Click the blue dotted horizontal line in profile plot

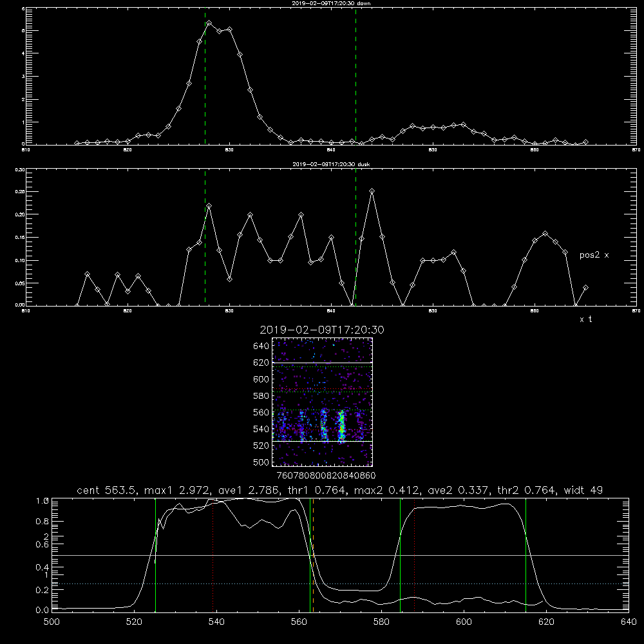[x=340, y=583]
